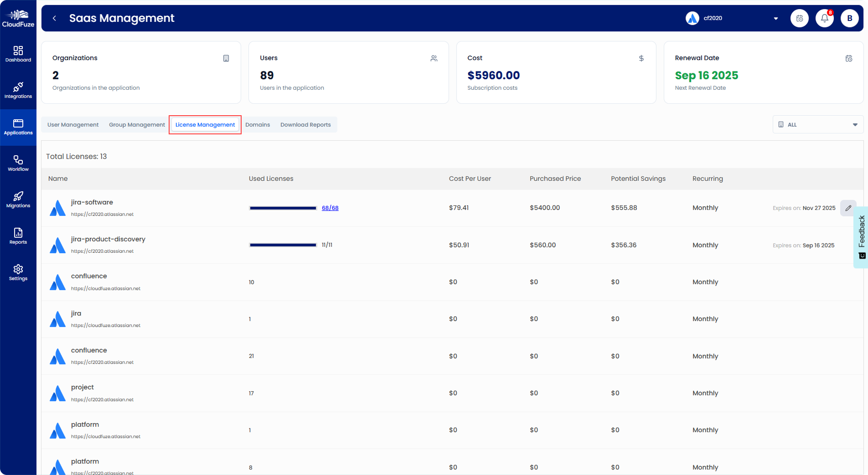Image resolution: width=868 pixels, height=475 pixels.
Task: Open the Workflow sidebar icon
Action: [x=18, y=163]
